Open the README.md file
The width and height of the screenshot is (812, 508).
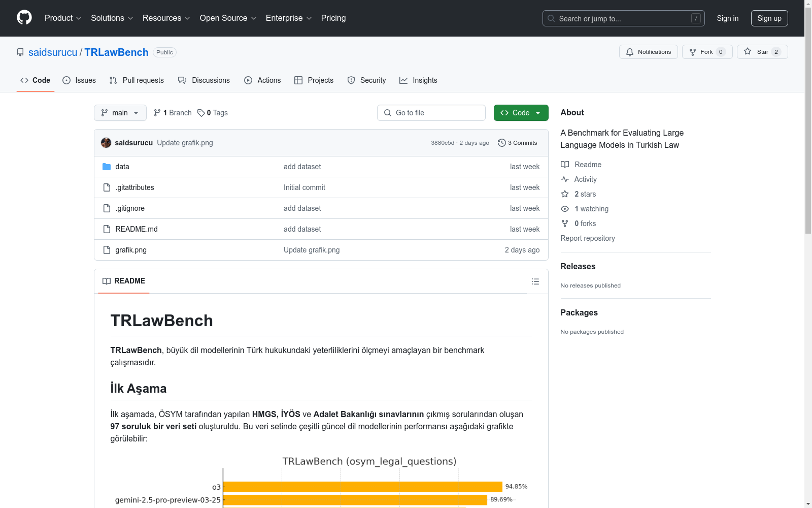[x=137, y=229]
